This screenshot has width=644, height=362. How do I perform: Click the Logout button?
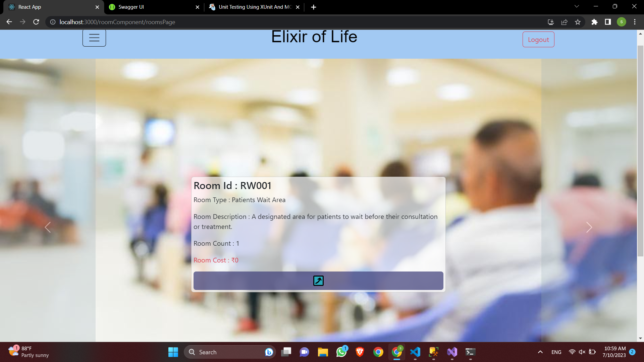(538, 39)
